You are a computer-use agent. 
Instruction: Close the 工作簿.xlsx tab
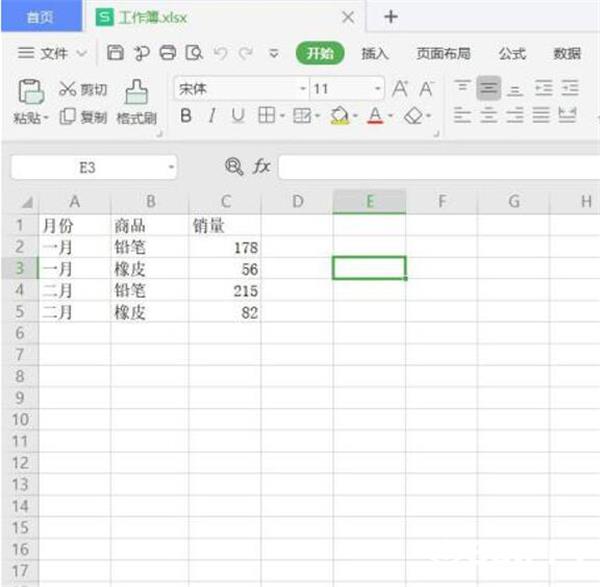tap(347, 17)
